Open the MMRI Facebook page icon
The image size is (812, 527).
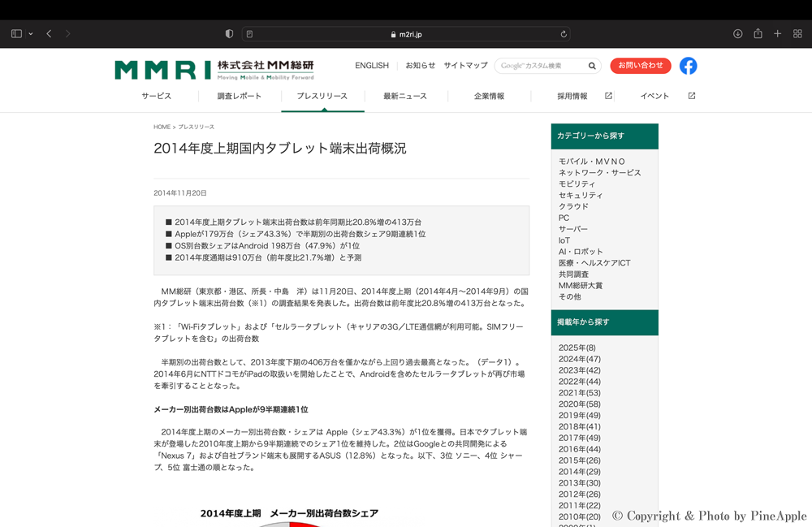(688, 66)
